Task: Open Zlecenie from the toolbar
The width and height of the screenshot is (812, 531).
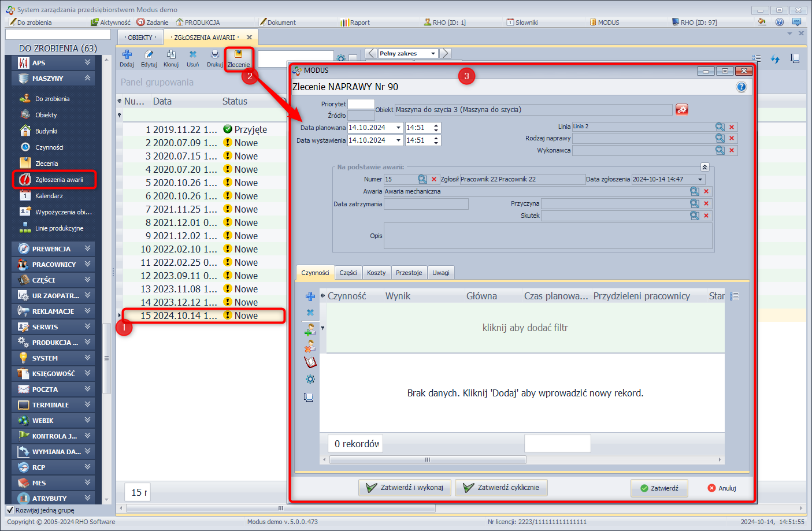Action: [238, 58]
